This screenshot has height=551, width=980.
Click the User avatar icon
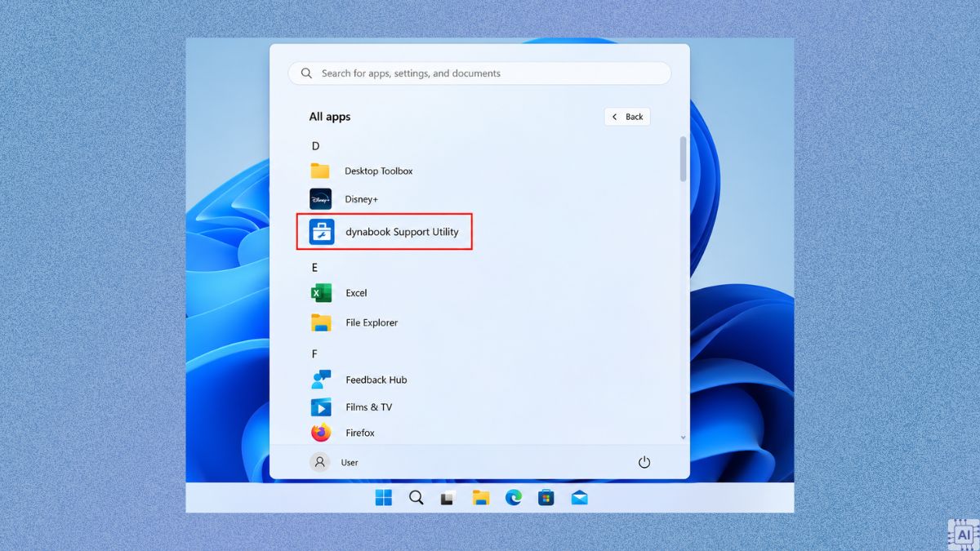pos(320,462)
